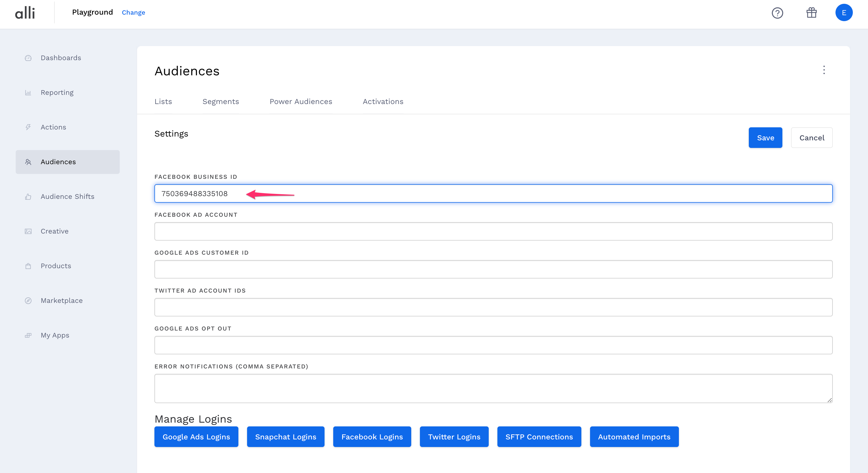Select the Actions lightning icon

[28, 127]
